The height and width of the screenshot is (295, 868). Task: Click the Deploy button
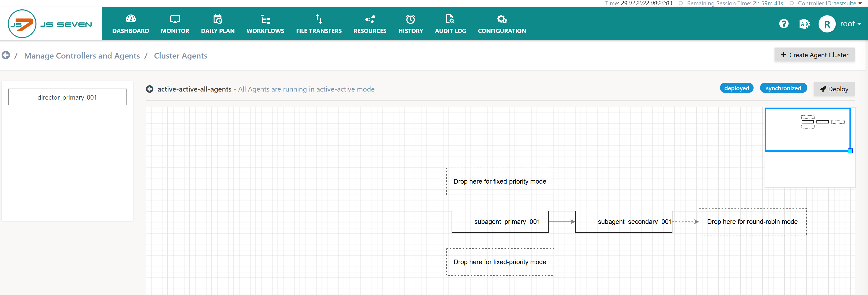(x=834, y=89)
